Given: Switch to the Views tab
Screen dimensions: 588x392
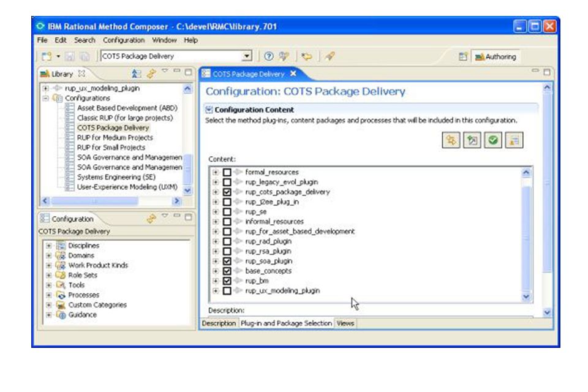Looking at the screenshot, I should (345, 323).
